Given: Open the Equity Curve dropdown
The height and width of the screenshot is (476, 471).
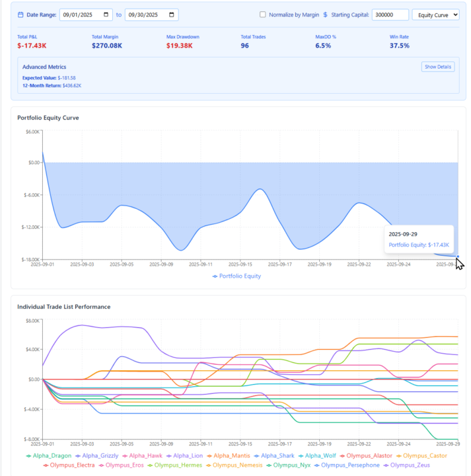Looking at the screenshot, I should click(435, 15).
